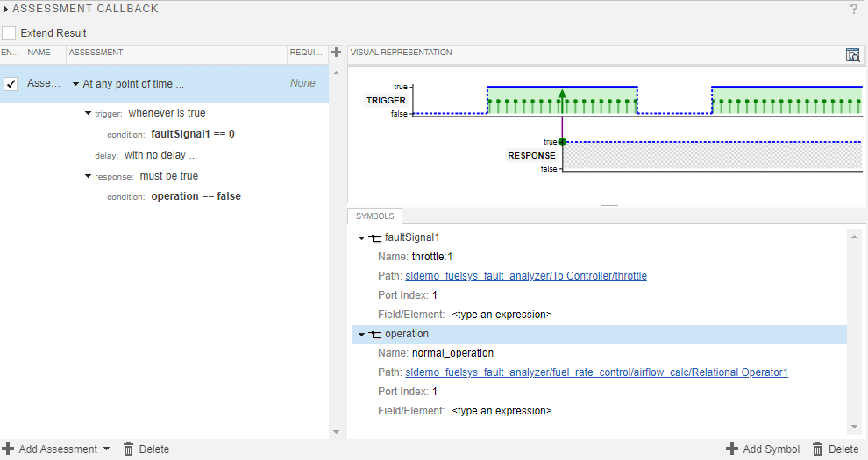Click the trash icon for symbol Delete
Screen dimensions: 868x460
click(818, 449)
